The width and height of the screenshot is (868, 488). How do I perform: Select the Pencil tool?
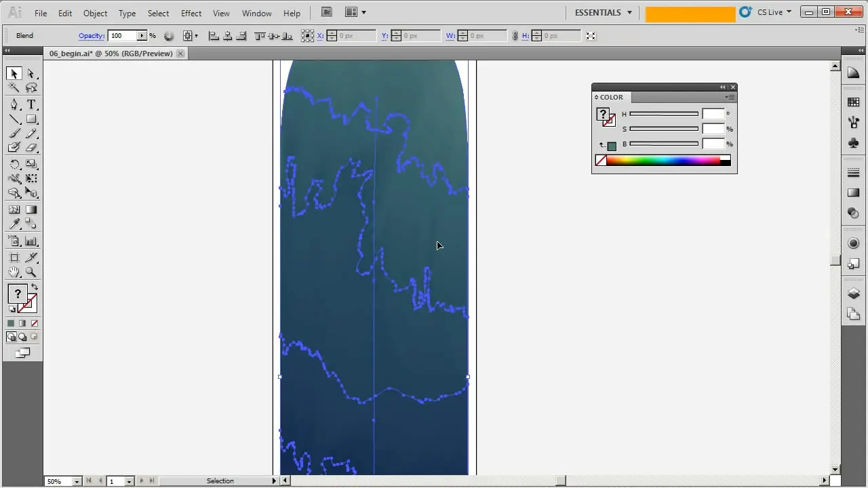31,134
